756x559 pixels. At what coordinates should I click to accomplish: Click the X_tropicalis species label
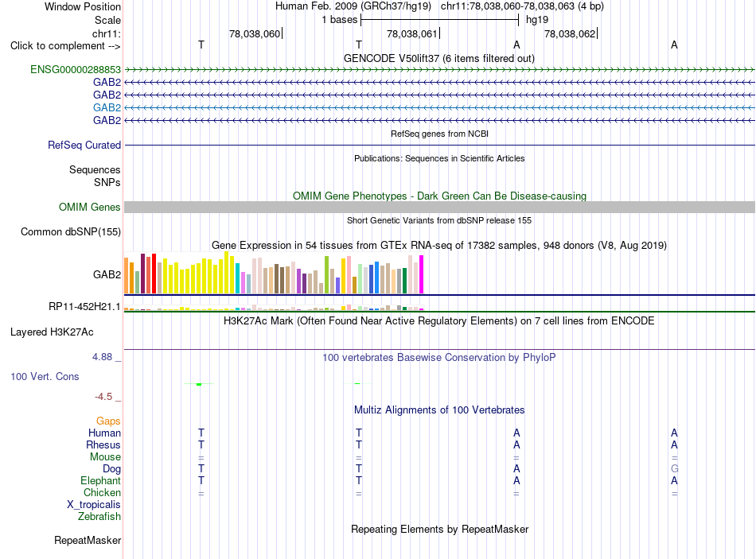(94, 505)
